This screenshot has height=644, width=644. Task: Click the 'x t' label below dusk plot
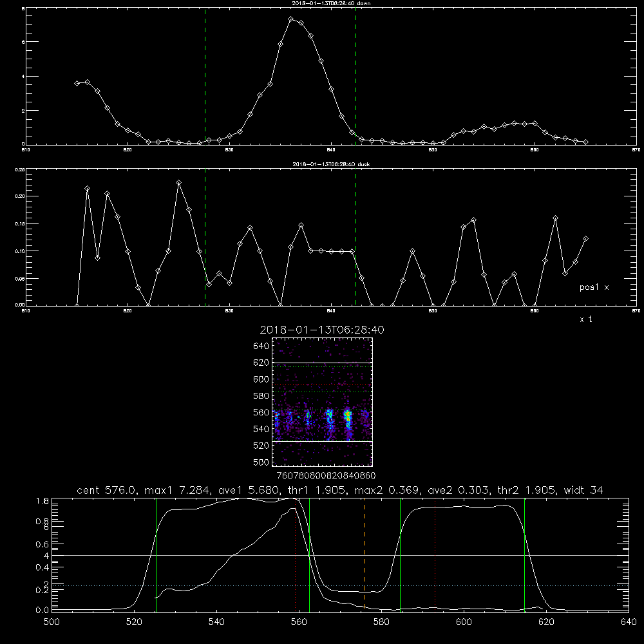pos(585,319)
